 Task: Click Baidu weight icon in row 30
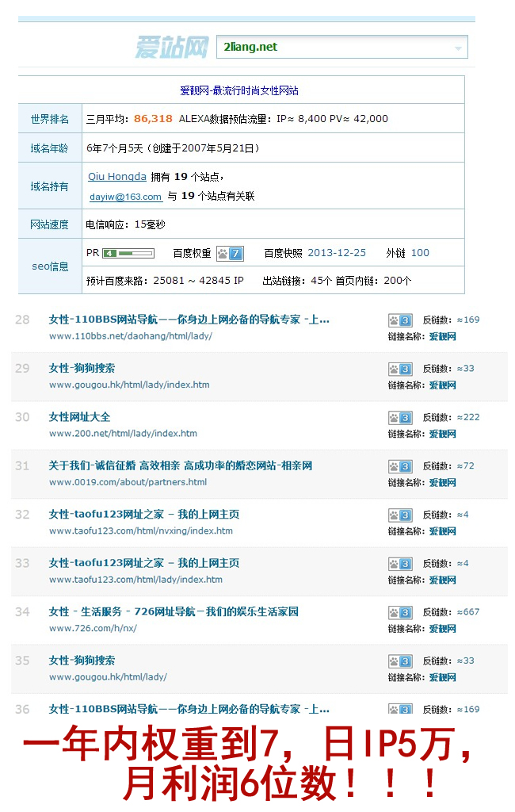[x=400, y=418]
